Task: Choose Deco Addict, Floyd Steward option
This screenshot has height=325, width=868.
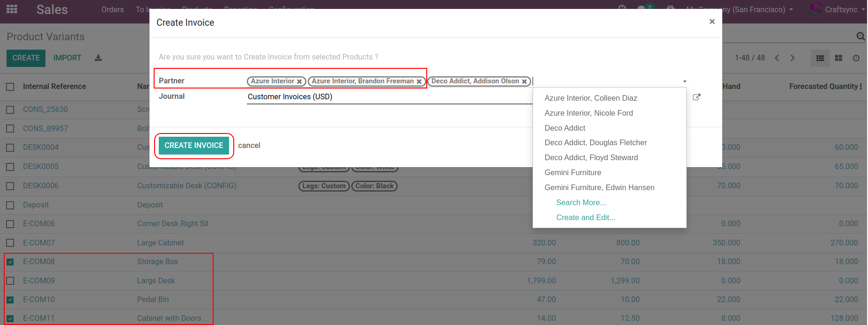Action: click(x=591, y=157)
